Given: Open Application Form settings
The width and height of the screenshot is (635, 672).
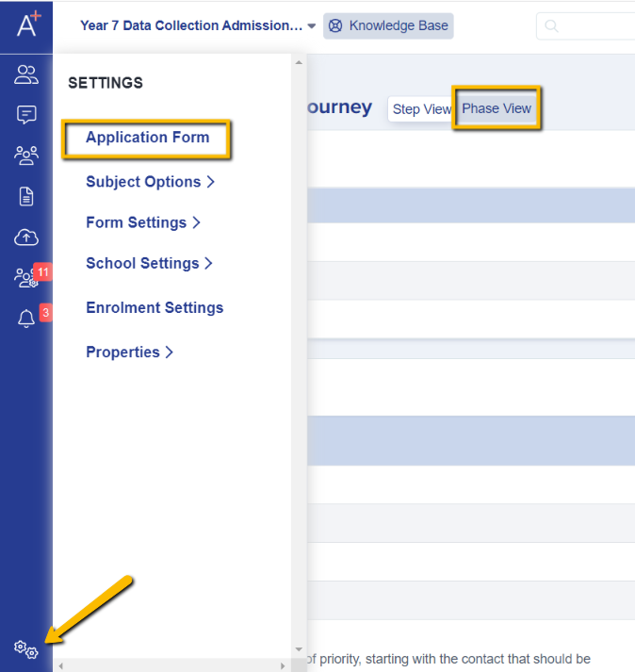Looking at the screenshot, I should point(147,138).
